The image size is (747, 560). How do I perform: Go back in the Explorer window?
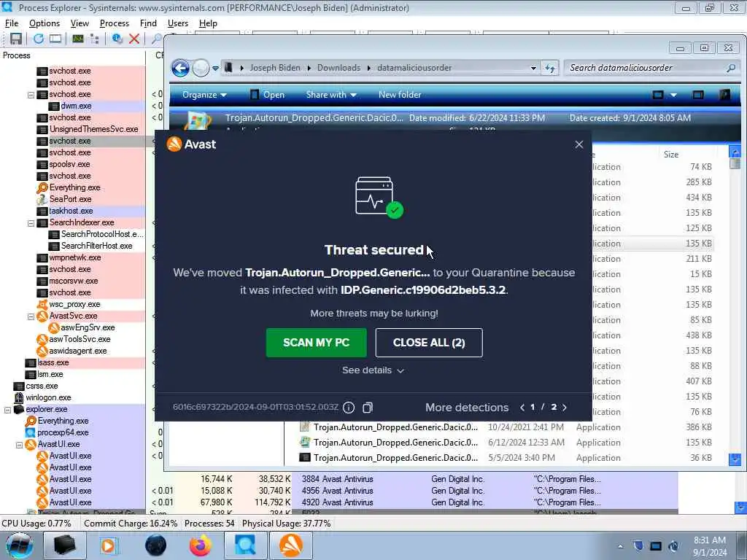click(181, 68)
